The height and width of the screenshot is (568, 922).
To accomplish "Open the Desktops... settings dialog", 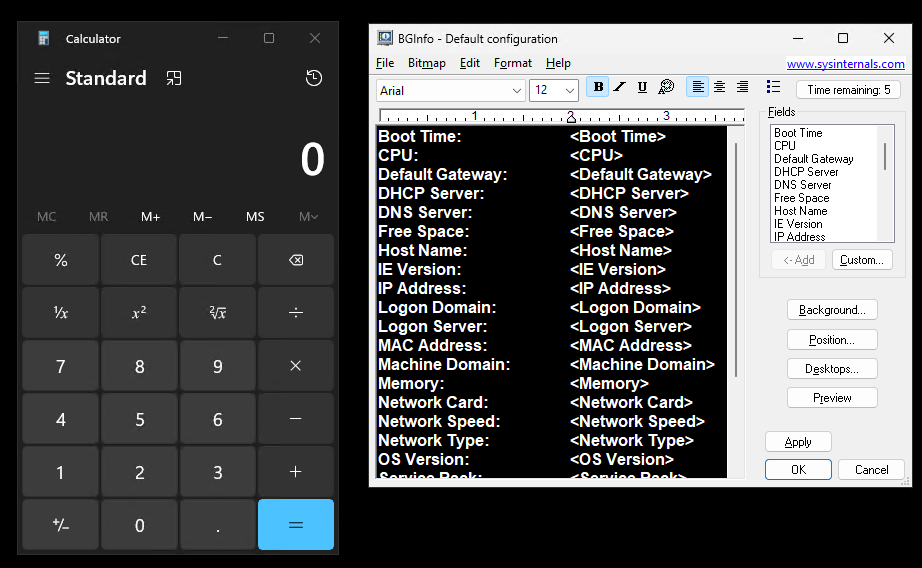I will click(x=832, y=369).
